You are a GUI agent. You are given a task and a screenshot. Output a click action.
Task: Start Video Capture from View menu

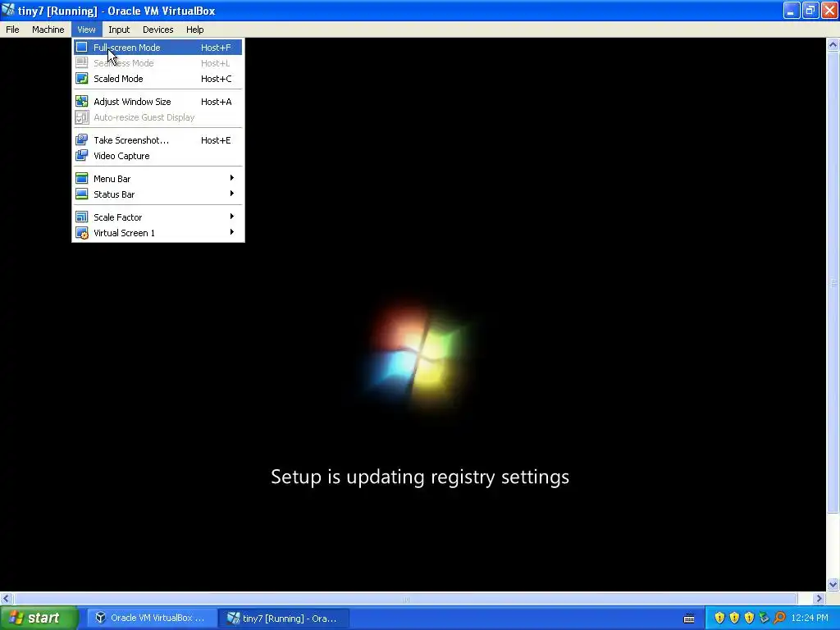click(158, 156)
